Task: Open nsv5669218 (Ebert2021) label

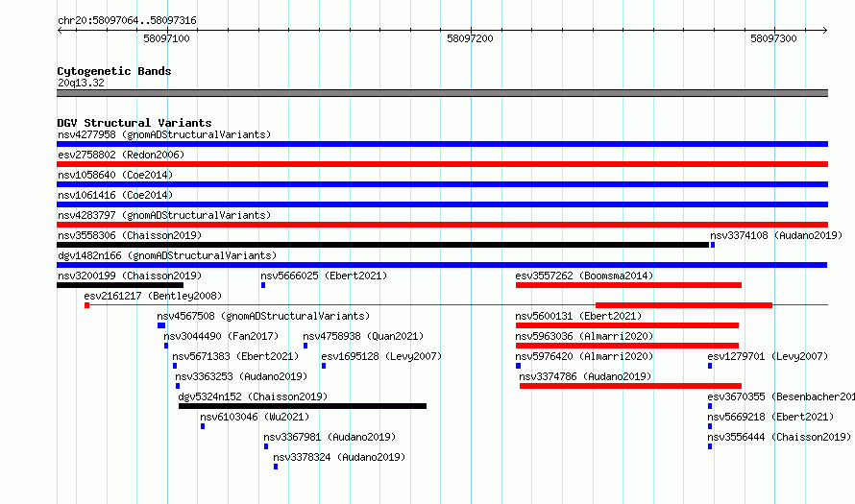Action: click(x=771, y=417)
